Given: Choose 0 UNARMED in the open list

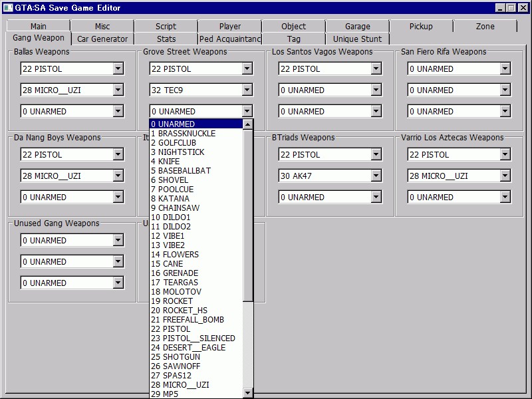Looking at the screenshot, I should pyautogui.click(x=196, y=124).
